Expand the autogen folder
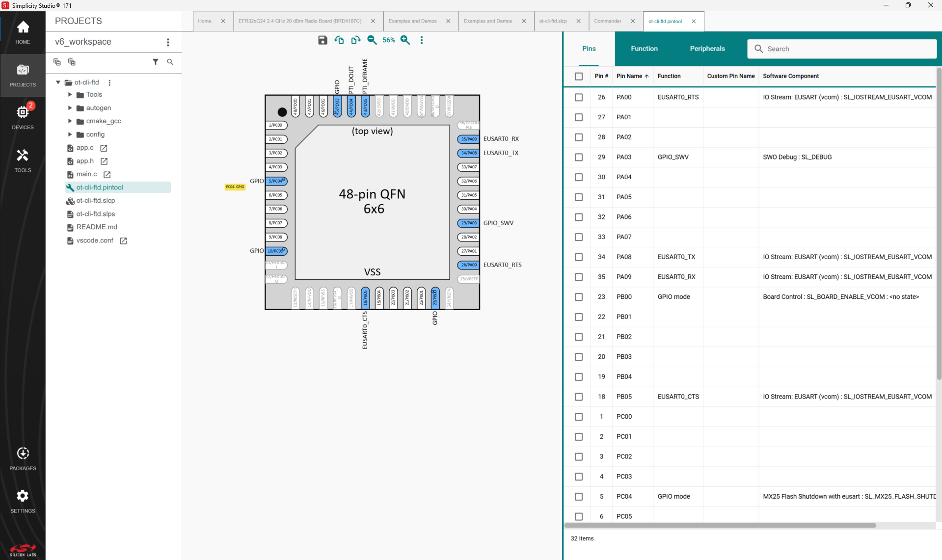This screenshot has width=942, height=560. 70,108
